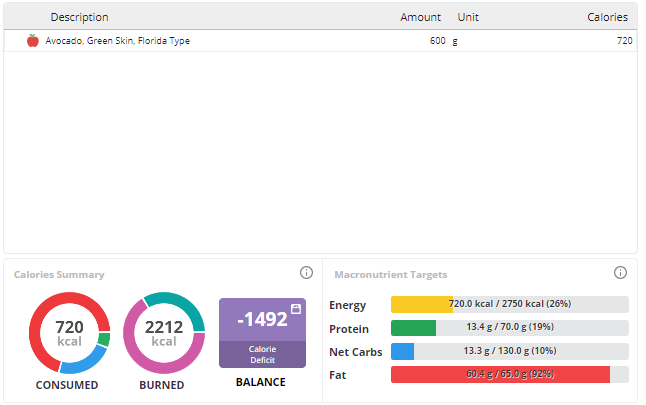Select Avocado, Green Skin, Florida Type row
Viewport: 646px width, 405px height.
point(321,40)
